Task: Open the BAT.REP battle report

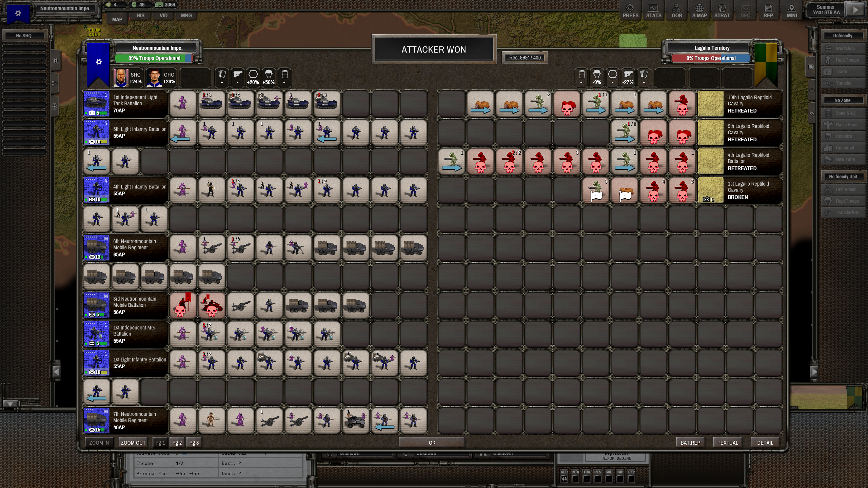Action: pos(690,443)
